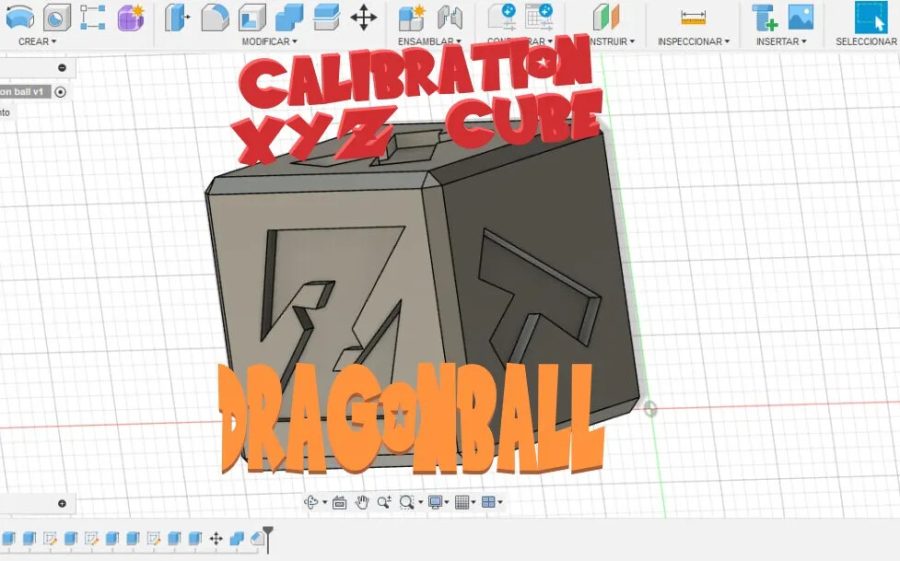Screen dimensions: 900x561
Task: Activate the 'on ball v1' component radio button
Action: (60, 92)
